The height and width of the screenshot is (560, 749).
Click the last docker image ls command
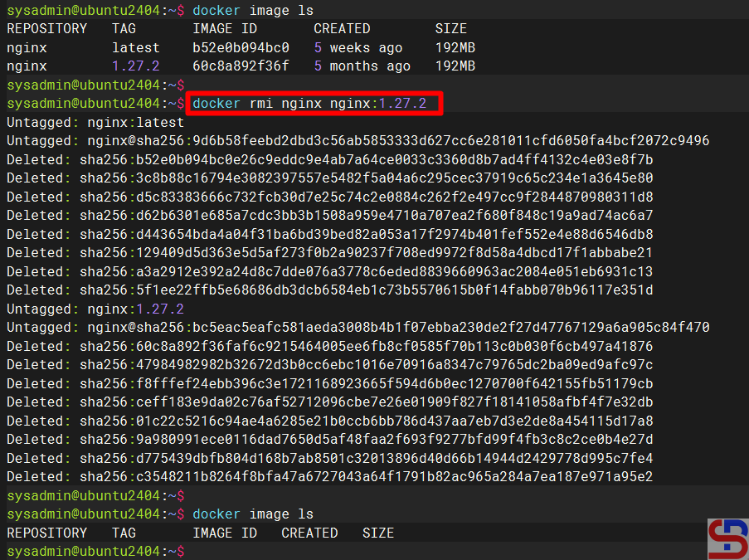click(252, 514)
